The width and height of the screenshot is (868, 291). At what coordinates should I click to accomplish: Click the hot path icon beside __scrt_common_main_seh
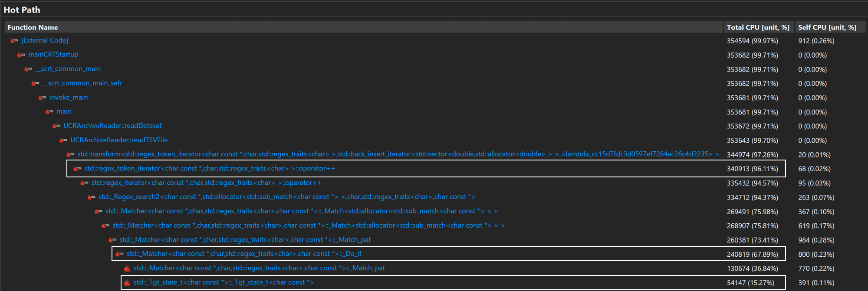(35, 83)
